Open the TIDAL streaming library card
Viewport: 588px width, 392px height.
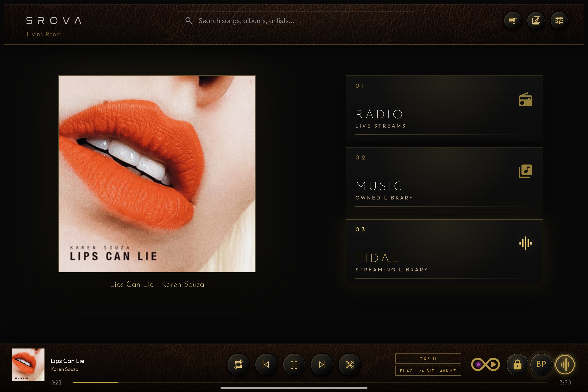coord(444,252)
